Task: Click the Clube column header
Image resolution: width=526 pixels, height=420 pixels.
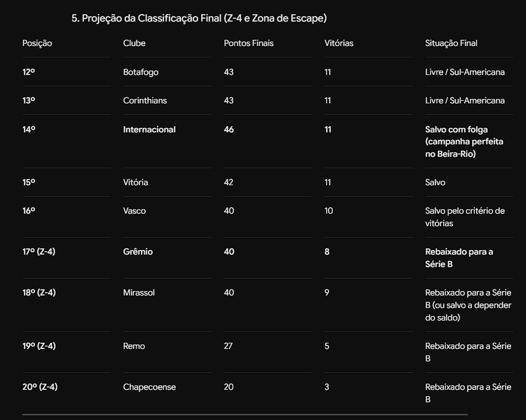Action: coord(134,43)
